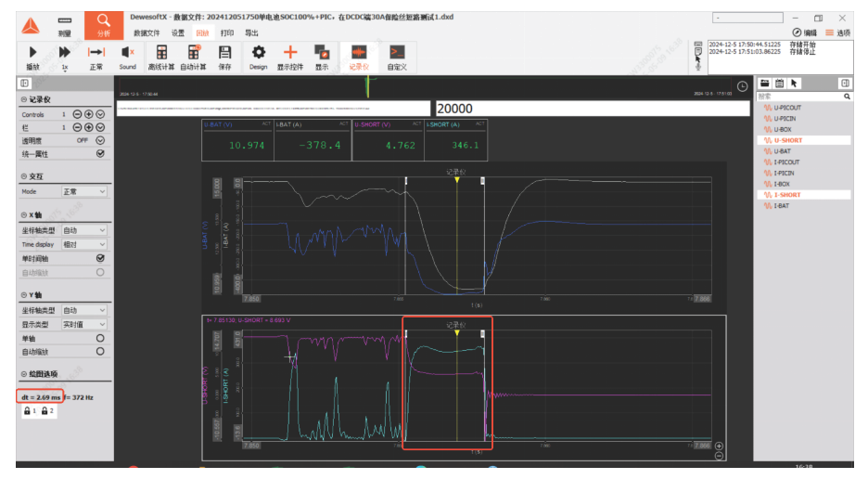868x479 pixels.
Task: Click yellow cursor marker on the upper graph
Action: 456,180
